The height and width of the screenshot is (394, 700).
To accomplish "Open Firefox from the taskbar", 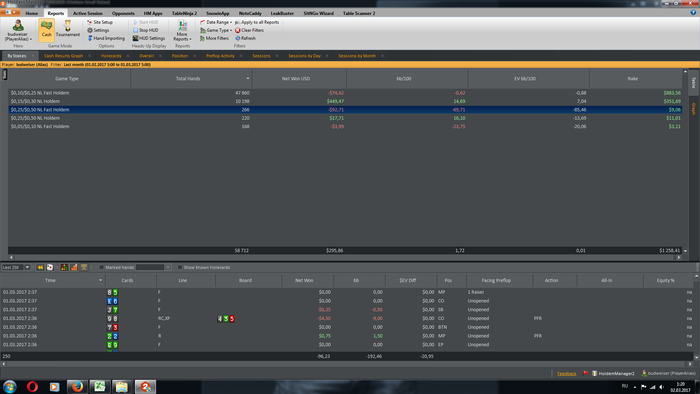I will pyautogui.click(x=77, y=387).
